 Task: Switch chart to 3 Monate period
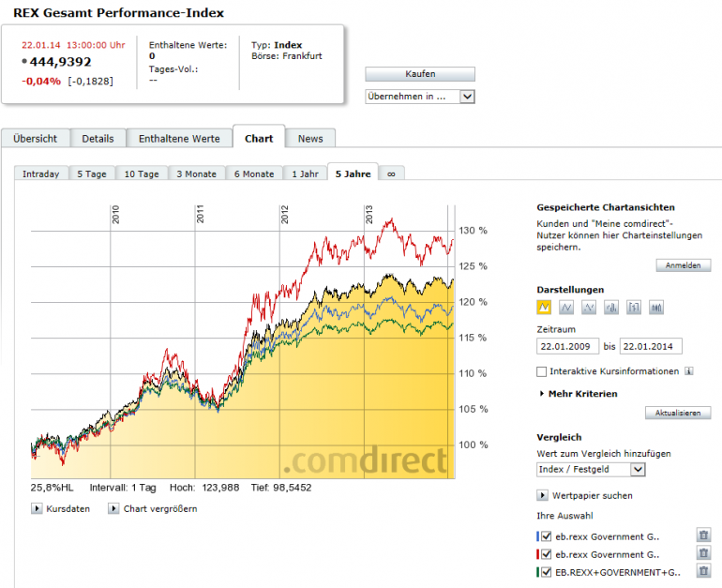pos(197,174)
